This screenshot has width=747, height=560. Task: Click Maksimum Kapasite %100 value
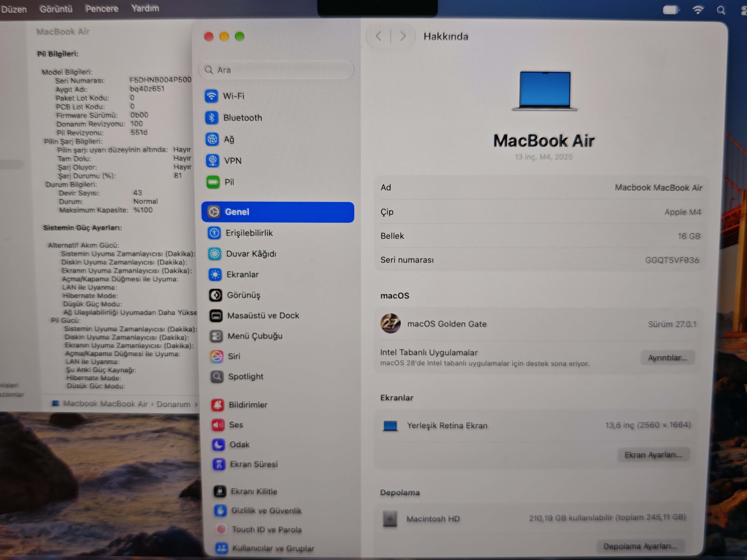coord(143,210)
